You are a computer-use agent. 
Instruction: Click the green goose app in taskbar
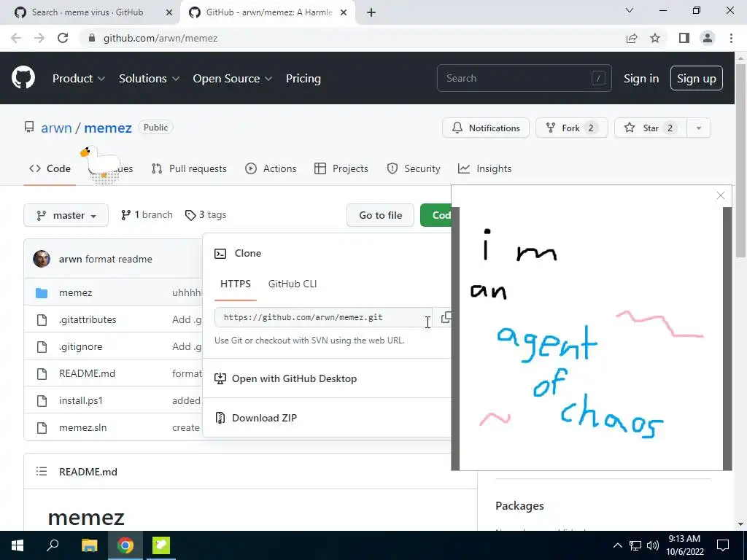point(161,545)
